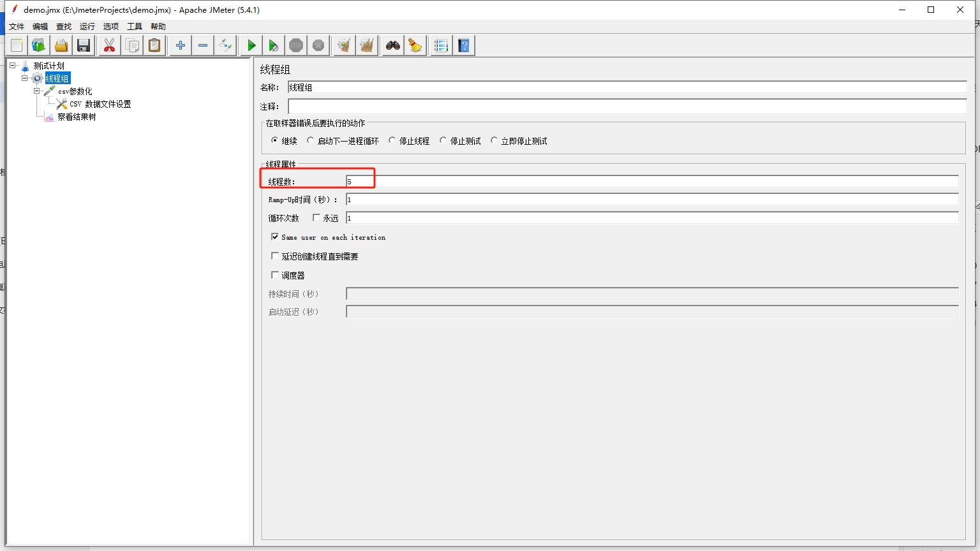Select the 停止线程 radio option
The image size is (980, 551).
pos(392,140)
